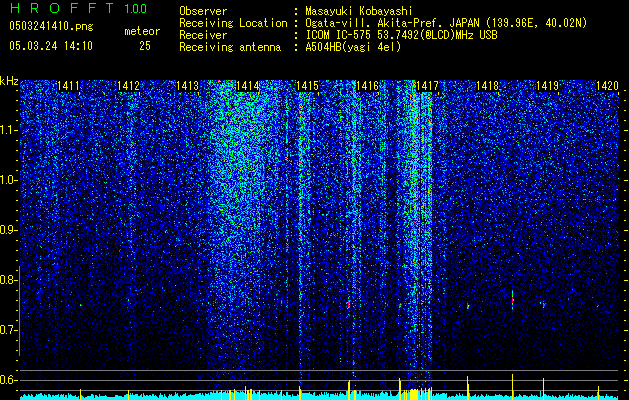Click the 1412 time marker
The width and height of the screenshot is (629, 400).
pos(128,86)
